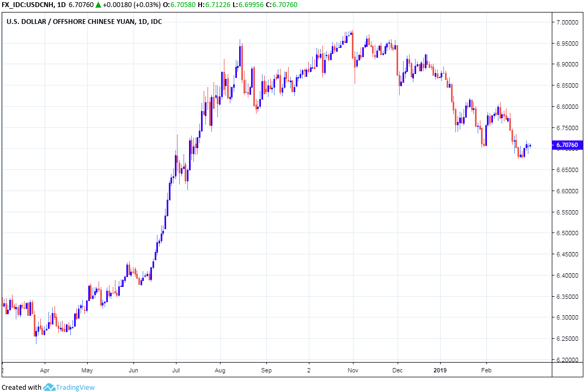
Task: Select the current price tag 6.70760
Action: click(x=568, y=145)
